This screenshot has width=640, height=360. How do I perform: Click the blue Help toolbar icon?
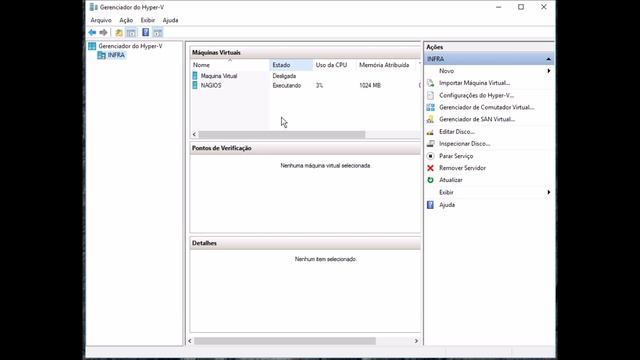[x=146, y=32]
